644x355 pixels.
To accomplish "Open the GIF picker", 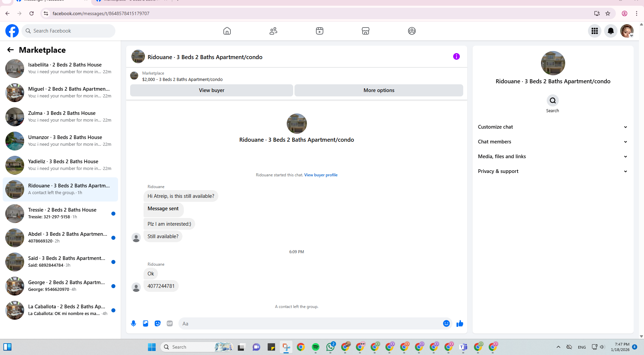I will point(170,323).
